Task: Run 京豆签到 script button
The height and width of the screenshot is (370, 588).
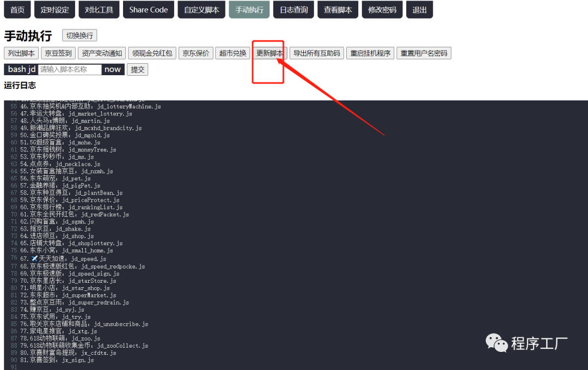Action: pos(58,53)
